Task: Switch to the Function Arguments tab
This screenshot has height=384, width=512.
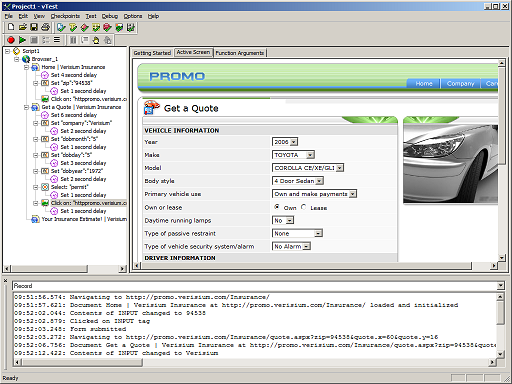Action: [240, 53]
